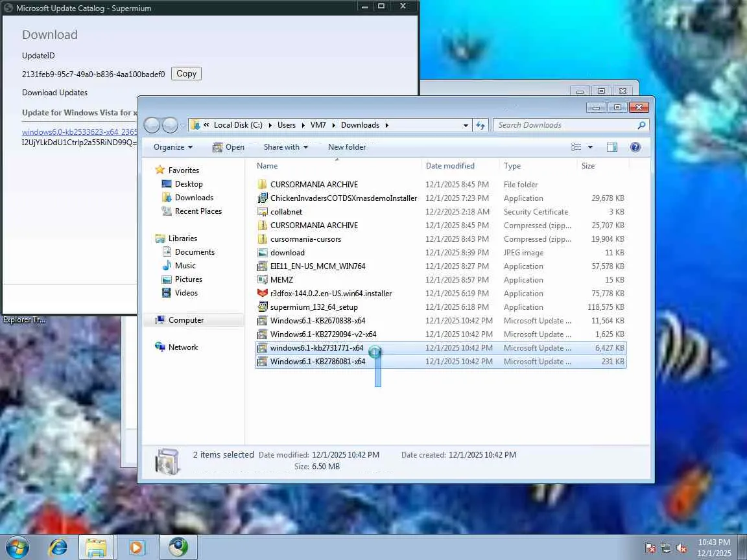Click VM7 in the address breadcrumb

318,125
